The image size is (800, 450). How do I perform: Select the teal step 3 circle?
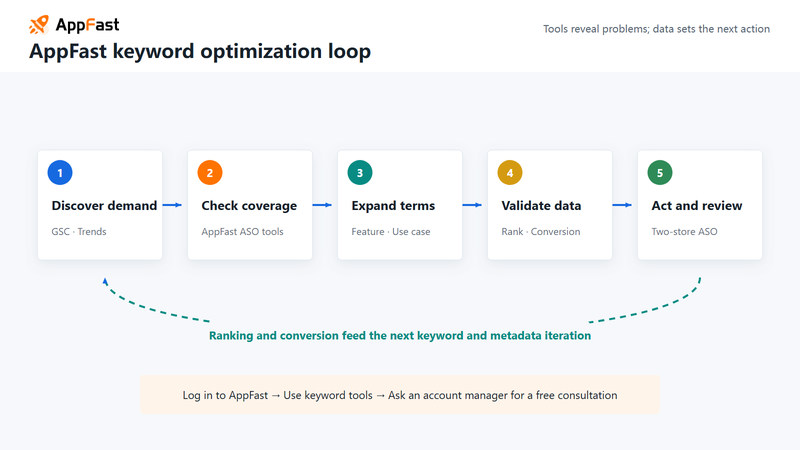(x=360, y=172)
